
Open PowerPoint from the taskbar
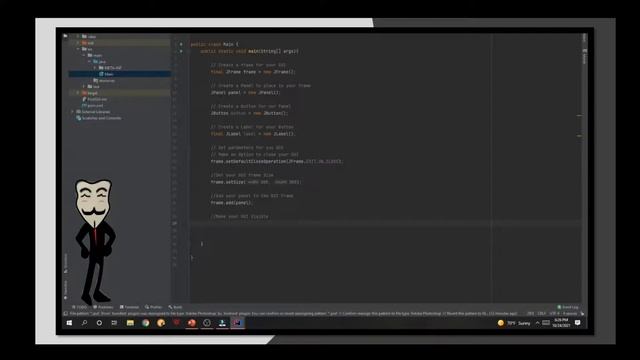pos(191,323)
